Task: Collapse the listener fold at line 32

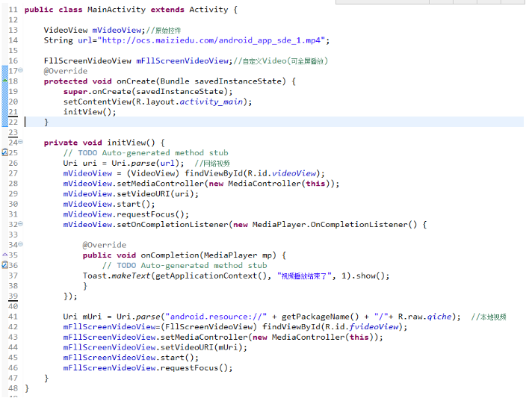Action: pos(21,224)
